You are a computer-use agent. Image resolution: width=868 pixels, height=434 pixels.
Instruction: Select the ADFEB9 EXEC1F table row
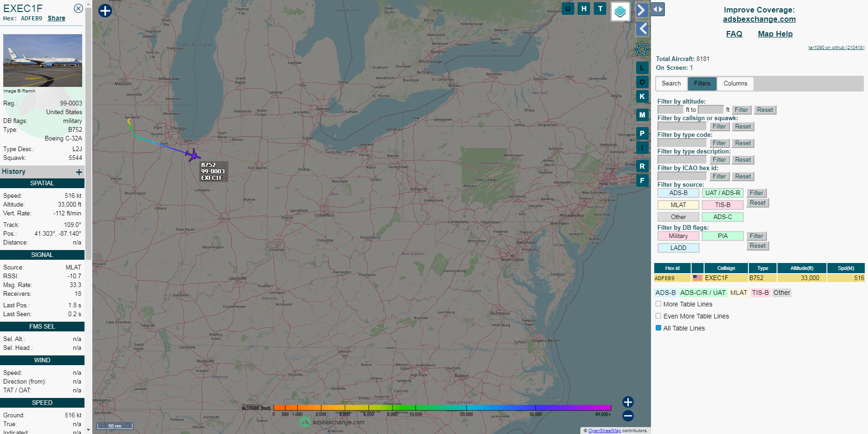point(759,278)
